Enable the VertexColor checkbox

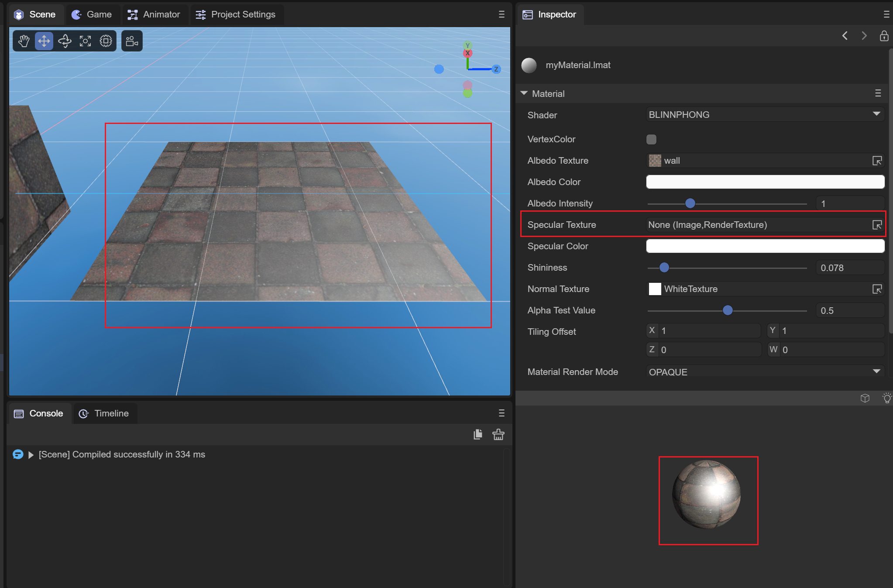coord(651,139)
